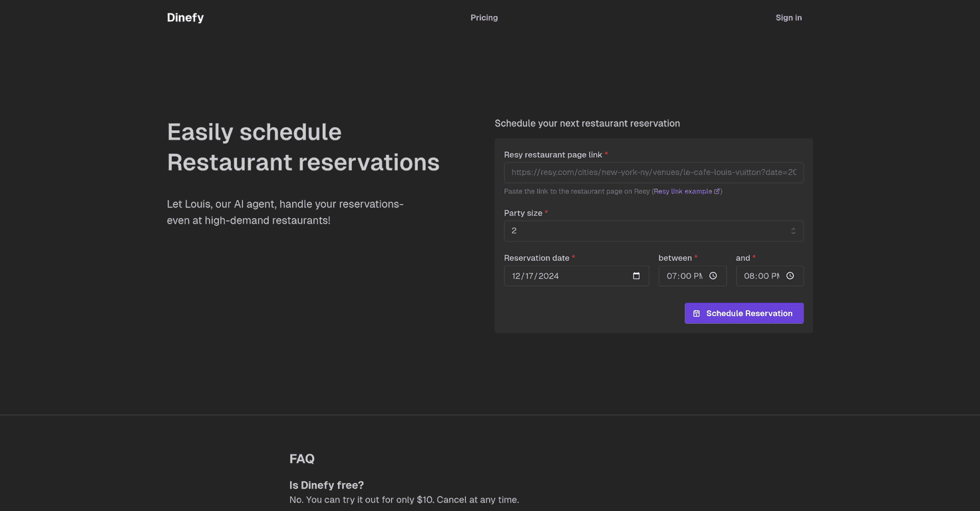This screenshot has width=980, height=511.
Task: Click the external-link icon beside Resy link example
Action: point(717,191)
